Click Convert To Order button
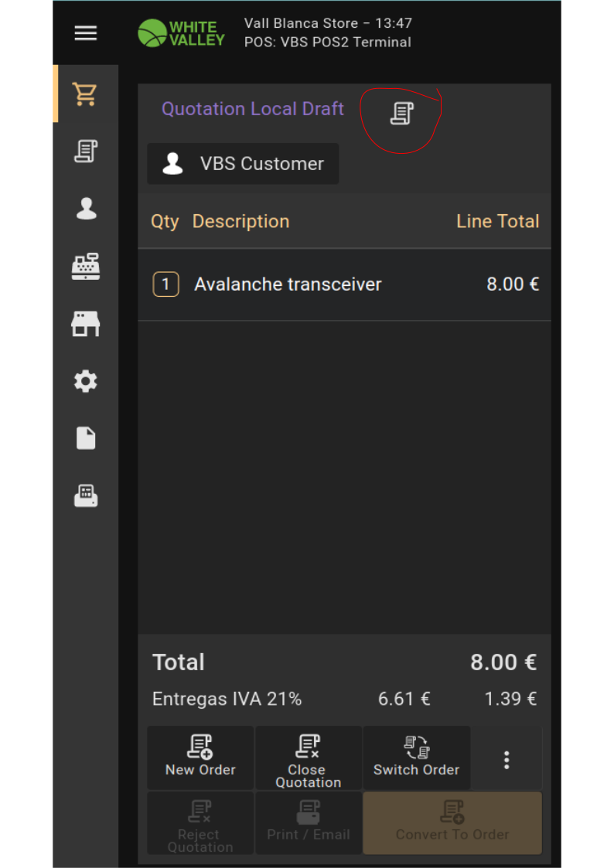This screenshot has height=868, width=614. 452,822
